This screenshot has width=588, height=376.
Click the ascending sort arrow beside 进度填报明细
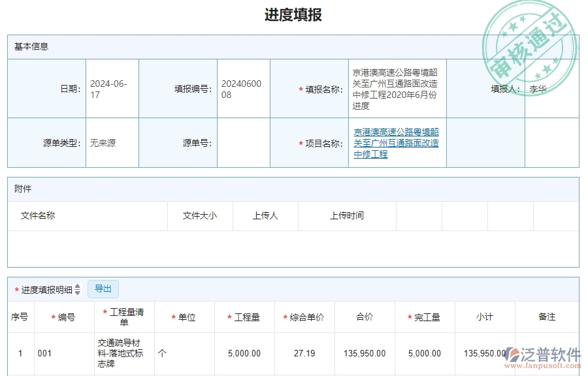point(78,286)
